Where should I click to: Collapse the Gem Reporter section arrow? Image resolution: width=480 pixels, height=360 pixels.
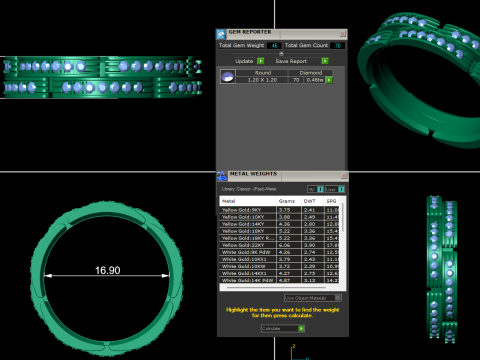[x=281, y=53]
